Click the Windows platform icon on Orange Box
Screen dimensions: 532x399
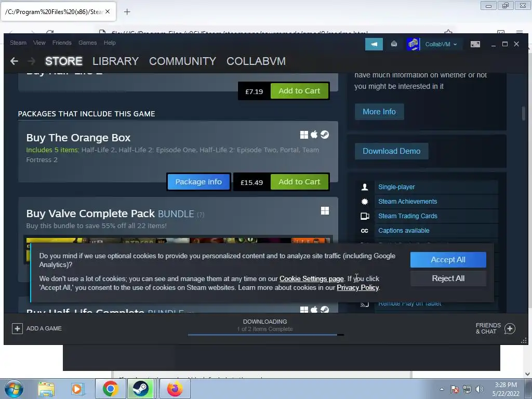[x=304, y=135]
